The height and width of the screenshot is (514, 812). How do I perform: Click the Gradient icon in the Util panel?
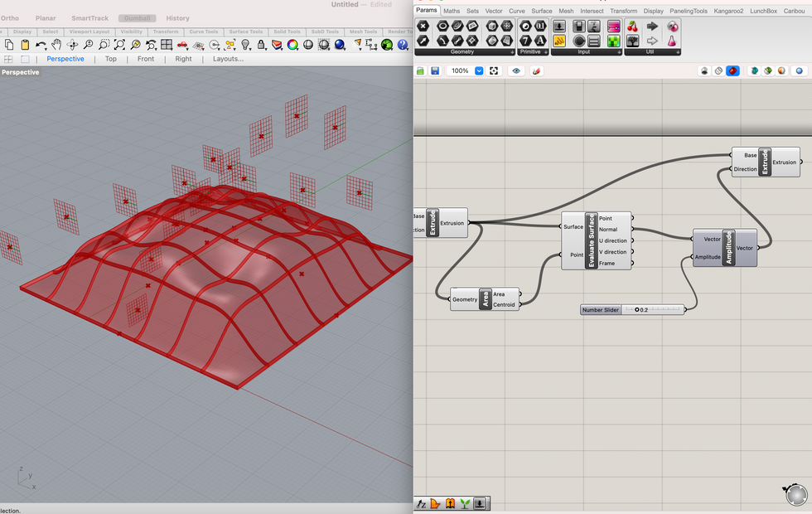coord(673,25)
